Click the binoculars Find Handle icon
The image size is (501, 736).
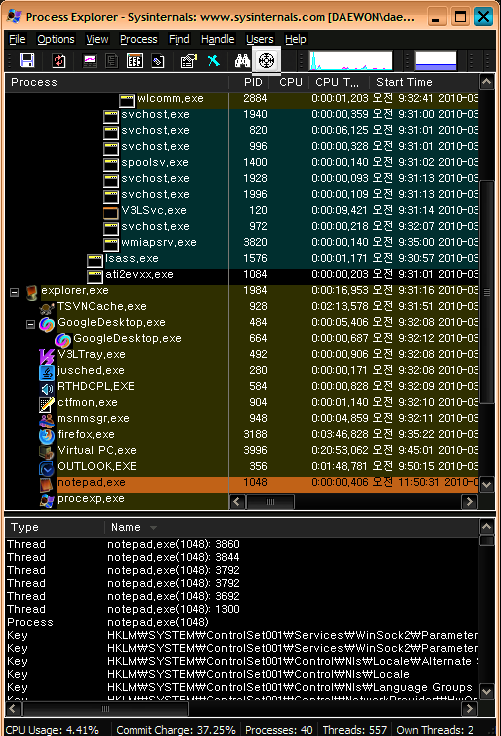pos(242,61)
